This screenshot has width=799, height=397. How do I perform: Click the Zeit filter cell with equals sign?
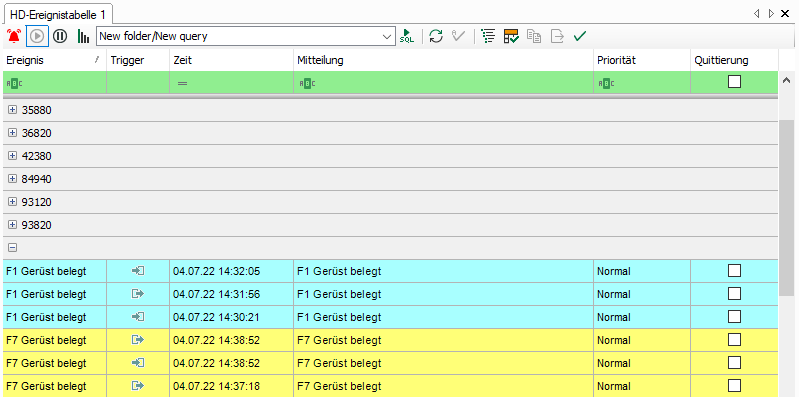pos(231,83)
